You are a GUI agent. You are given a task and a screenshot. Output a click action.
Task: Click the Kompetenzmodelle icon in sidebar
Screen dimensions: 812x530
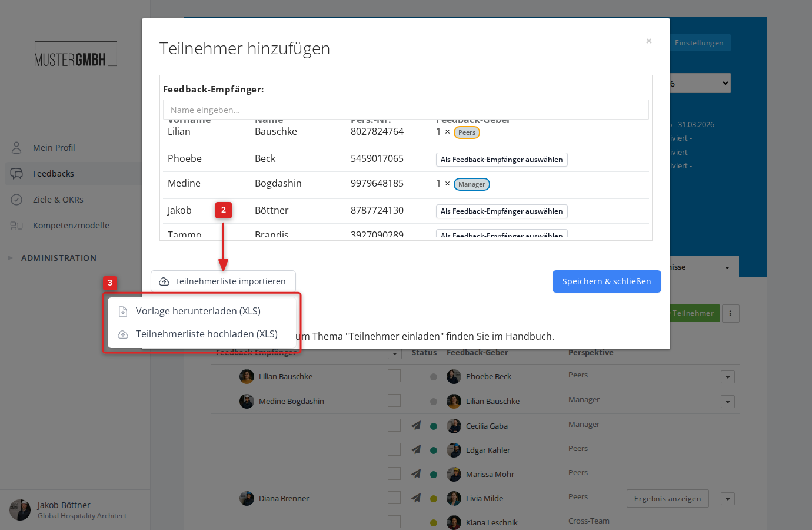(x=16, y=226)
